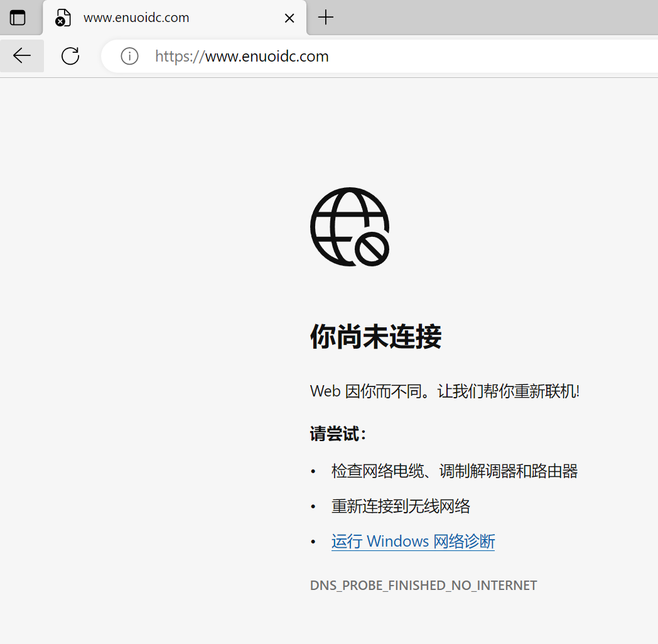Click empty space at the address bar's right end
The width and height of the screenshot is (658, 644).
pyautogui.click(x=565, y=57)
